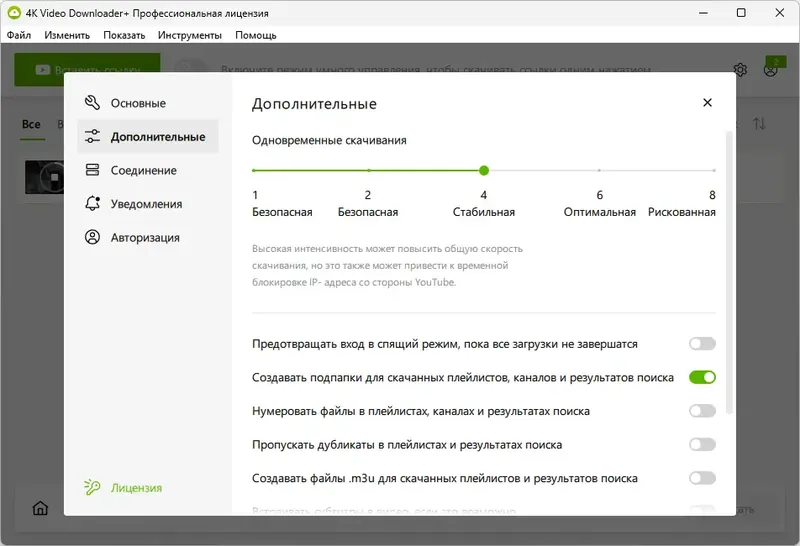Screen dimensions: 800x546
Task: Click the video thumbnail in download list
Action: (45, 177)
